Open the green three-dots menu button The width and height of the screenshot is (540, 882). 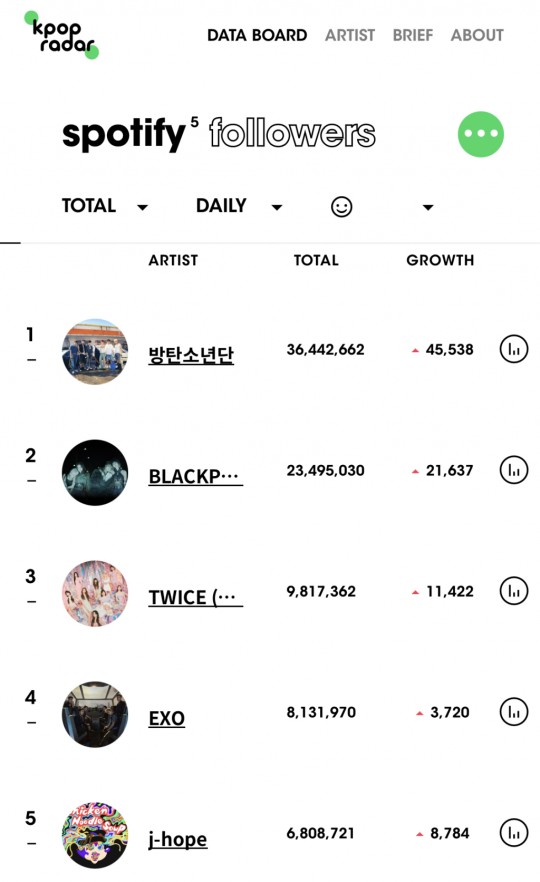481,134
